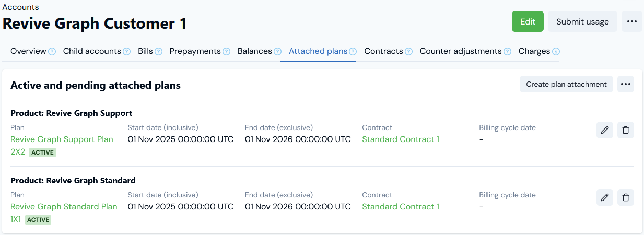644x235 pixels.
Task: Open the Revive Graph Support Plan 2X2 link
Action: pos(62,139)
